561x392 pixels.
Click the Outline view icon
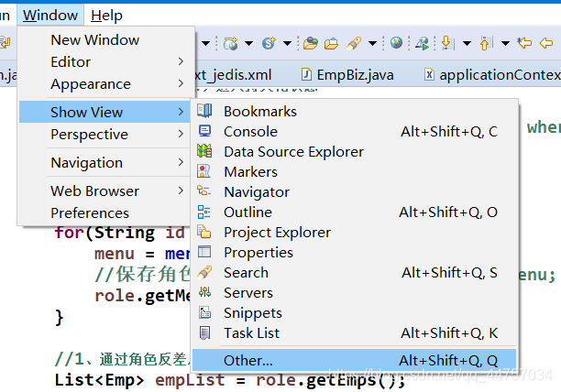[x=204, y=212]
